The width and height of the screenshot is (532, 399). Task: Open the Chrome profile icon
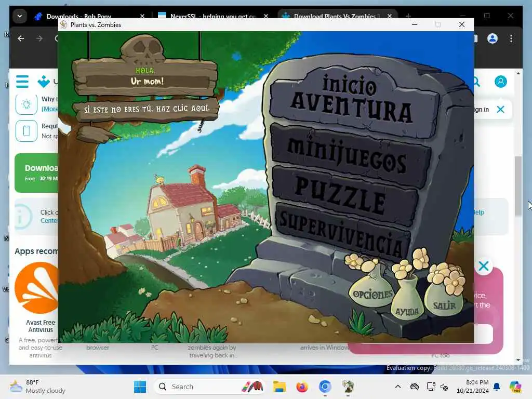point(493,38)
